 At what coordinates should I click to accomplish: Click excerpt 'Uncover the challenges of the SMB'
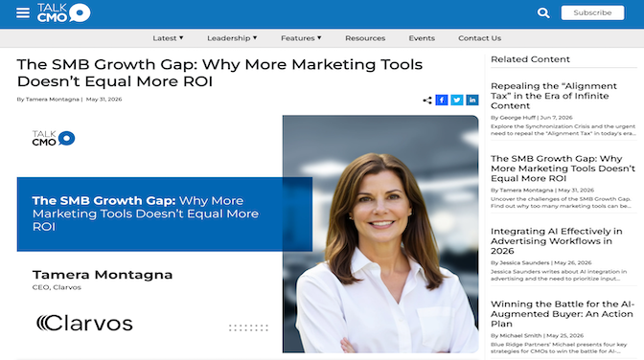(561, 202)
